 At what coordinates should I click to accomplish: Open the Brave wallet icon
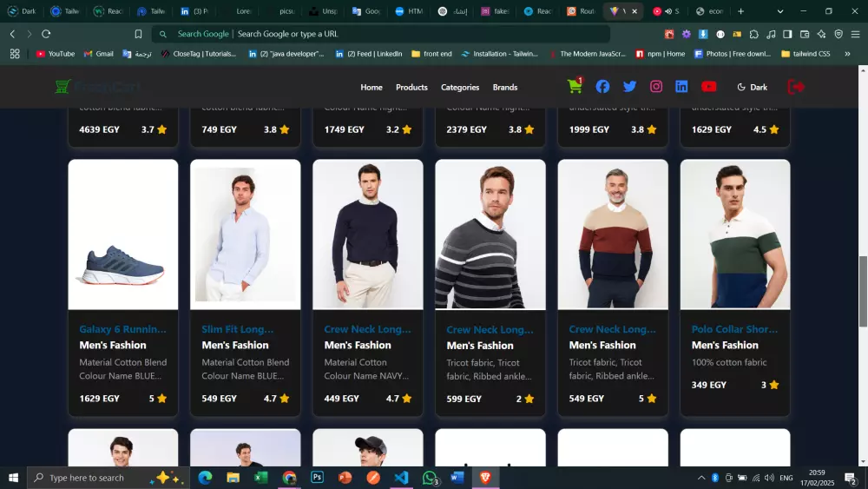pyautogui.click(x=805, y=34)
